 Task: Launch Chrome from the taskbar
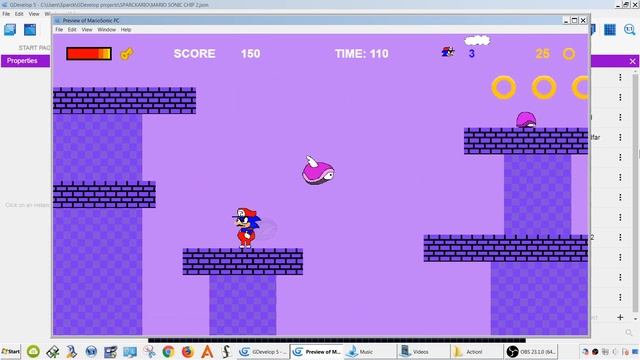point(168,351)
